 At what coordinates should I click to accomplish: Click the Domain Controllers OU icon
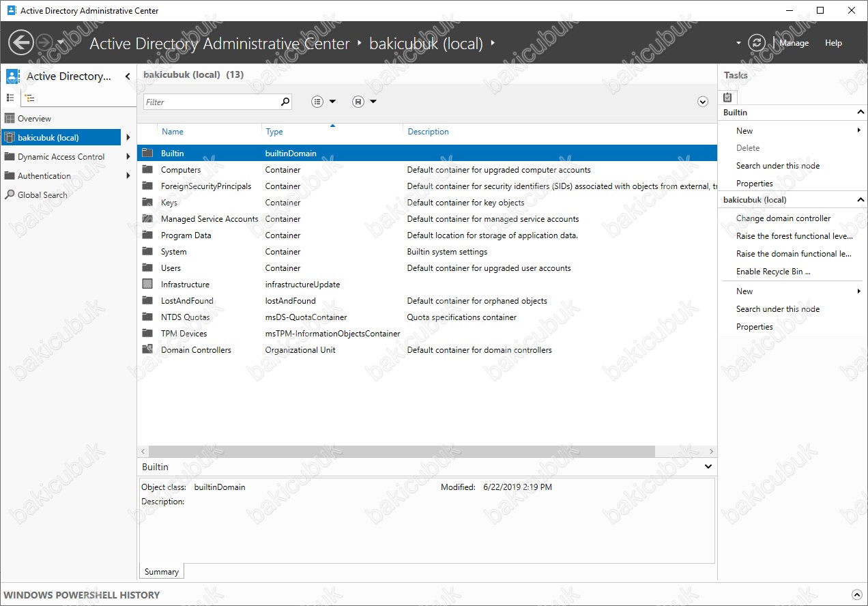click(x=147, y=349)
